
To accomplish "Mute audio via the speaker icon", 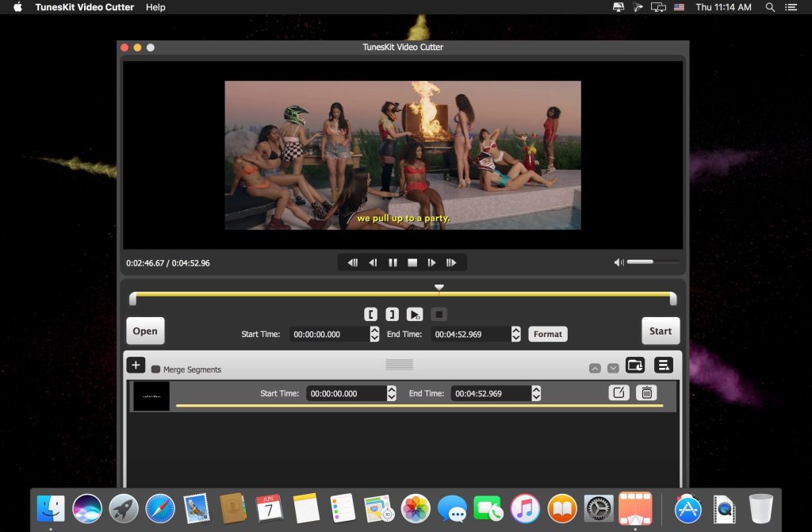I will coord(619,262).
